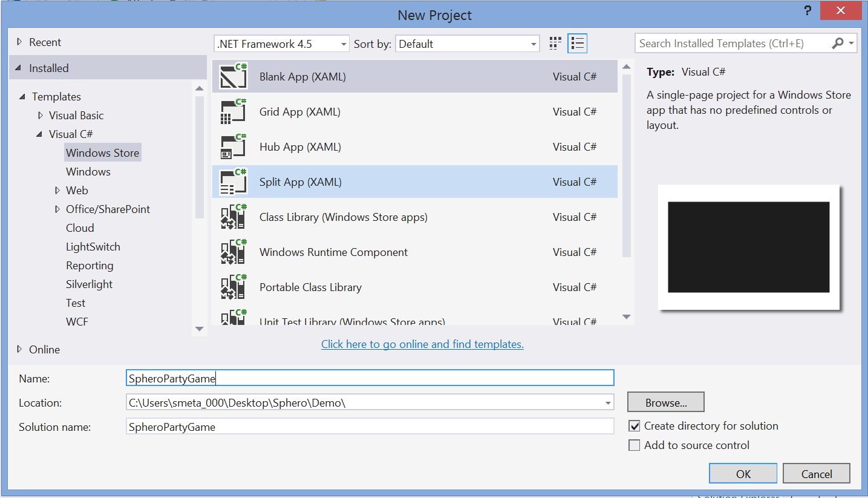Collapse the Templates tree node
This screenshot has width=868, height=498.
tap(23, 97)
